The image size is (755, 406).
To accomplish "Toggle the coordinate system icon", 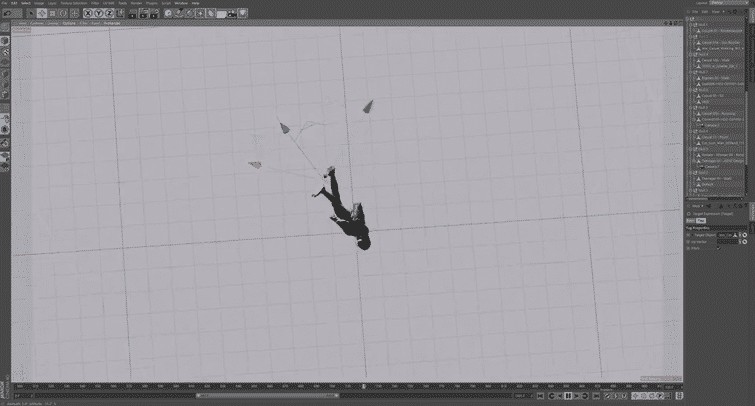I will coord(120,13).
